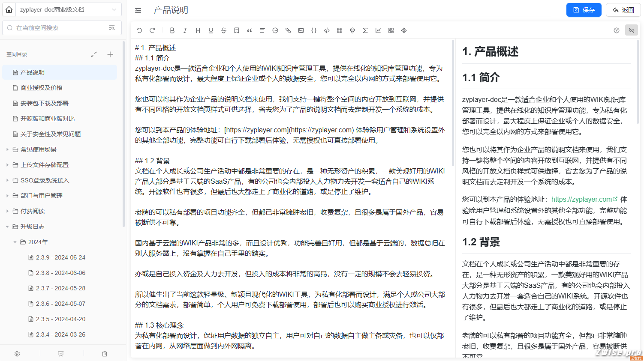This screenshot has height=361, width=644.
Task: Open changelog entry 2.3.9 - 2024-06-24
Action: click(60, 257)
